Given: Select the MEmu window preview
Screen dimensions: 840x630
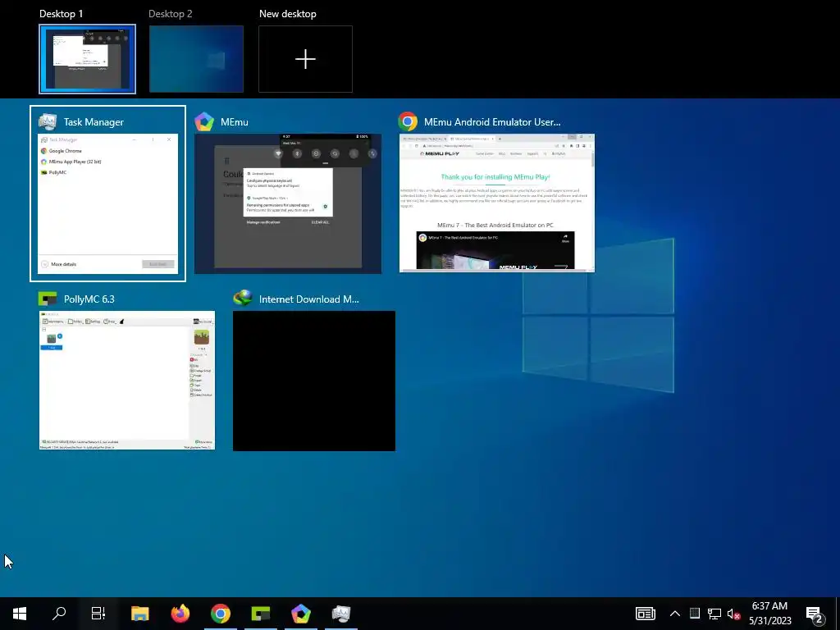Looking at the screenshot, I should [x=288, y=203].
